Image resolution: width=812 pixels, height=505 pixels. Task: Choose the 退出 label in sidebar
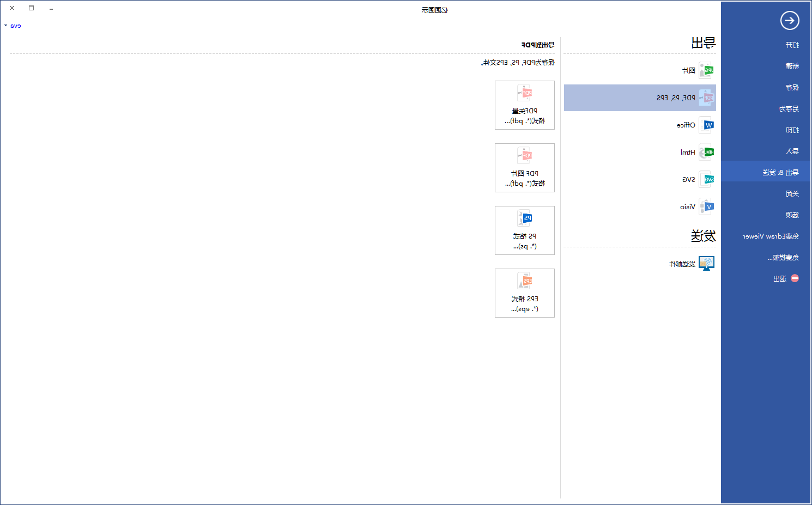tap(780, 278)
